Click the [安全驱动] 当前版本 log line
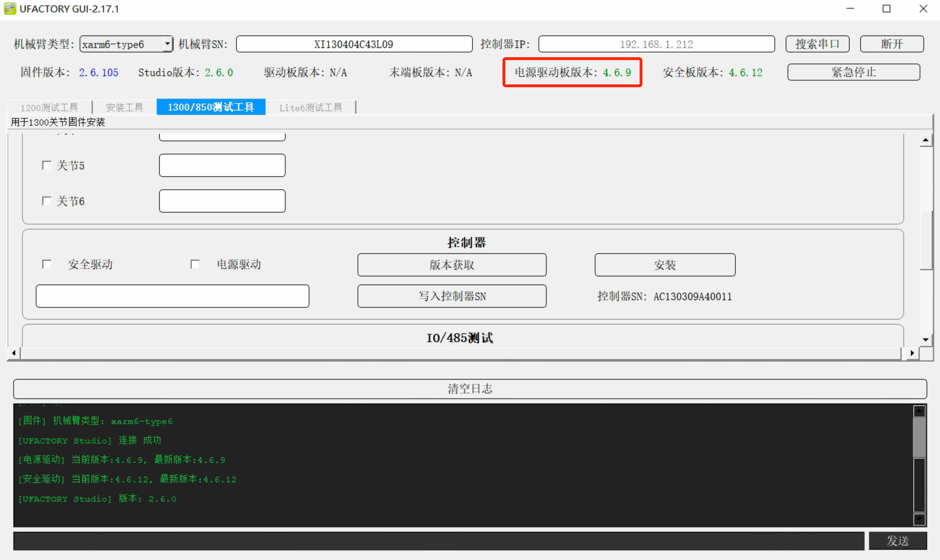 (127, 479)
